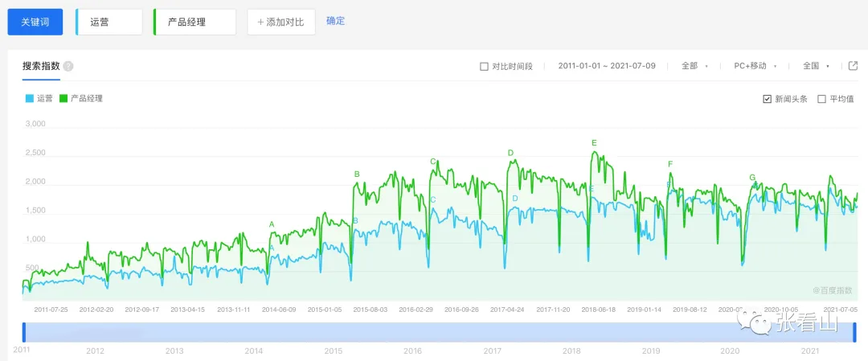Viewport: 868px width, 361px height.
Task: Open the 2011-01-01 ~ 2021-07-09 date range picker
Action: [x=607, y=66]
